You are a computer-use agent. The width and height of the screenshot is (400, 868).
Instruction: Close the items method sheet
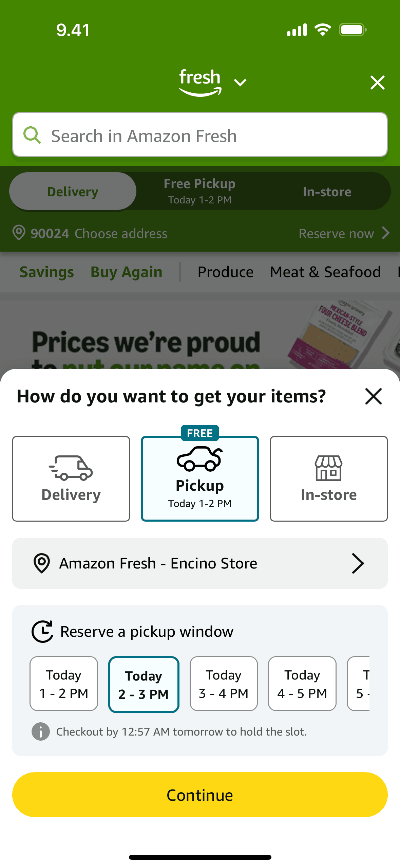coord(373,396)
